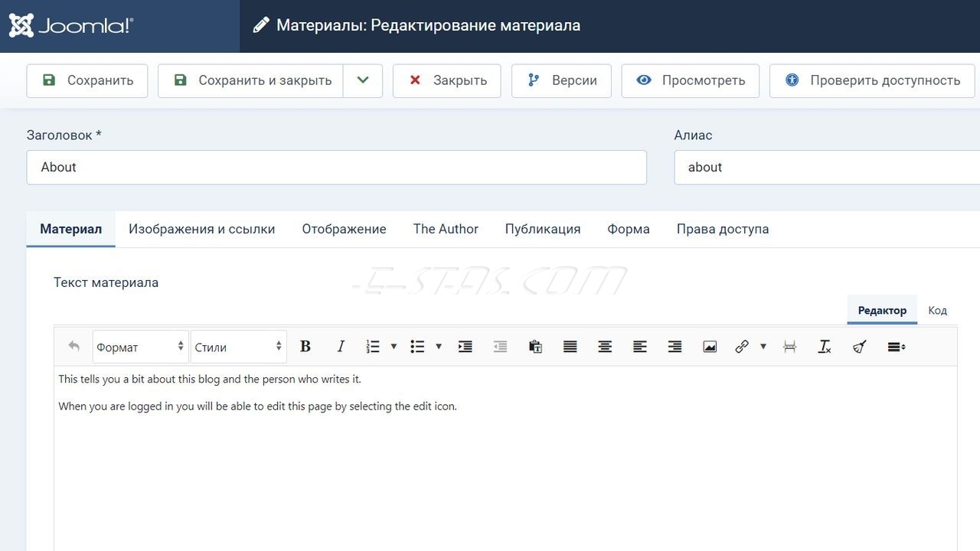Open the Формат dropdown
Image resolution: width=980 pixels, height=551 pixels.
pos(140,347)
